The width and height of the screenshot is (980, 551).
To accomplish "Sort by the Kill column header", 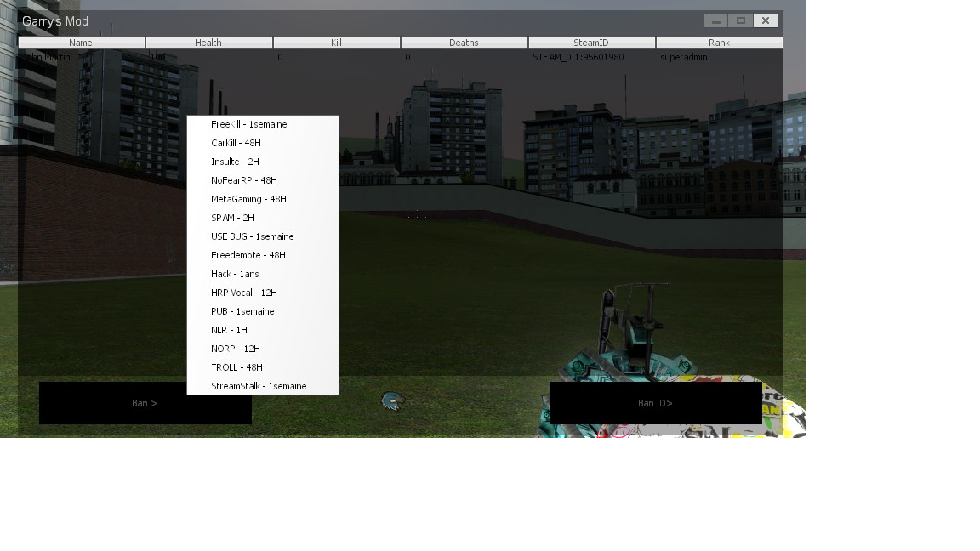I will (336, 43).
